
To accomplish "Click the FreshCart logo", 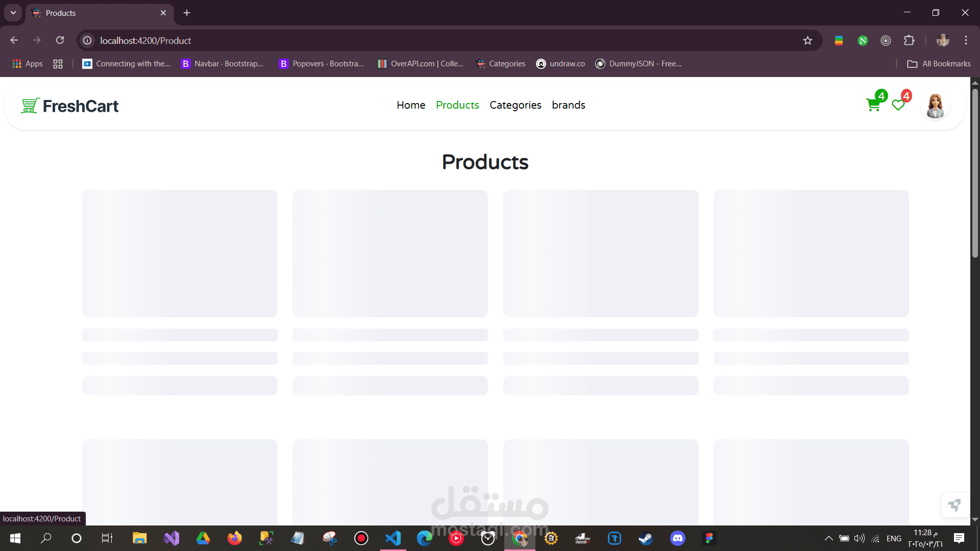I will [x=70, y=106].
